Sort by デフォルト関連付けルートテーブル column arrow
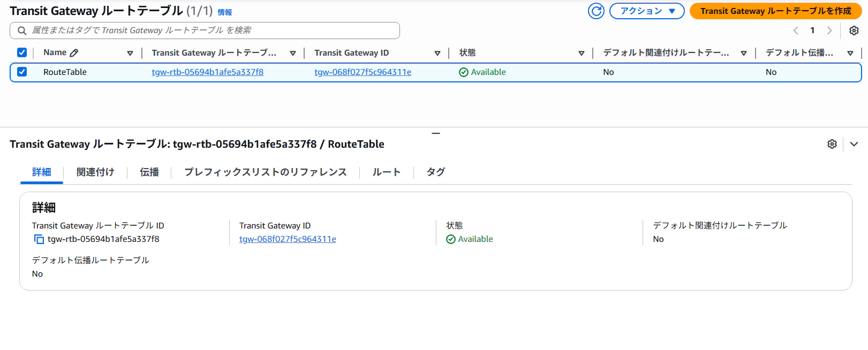 coord(744,53)
